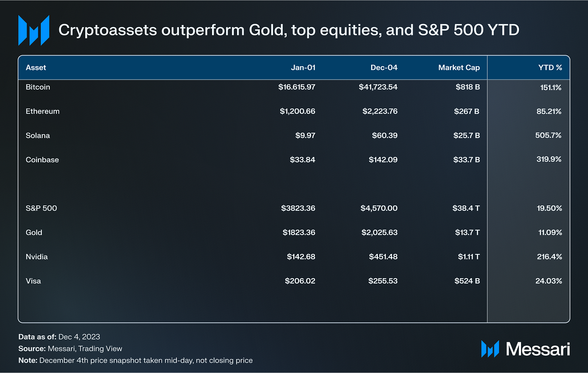
Task: Click Nvidia's Jan-01 price $142.68
Action: 301,257
